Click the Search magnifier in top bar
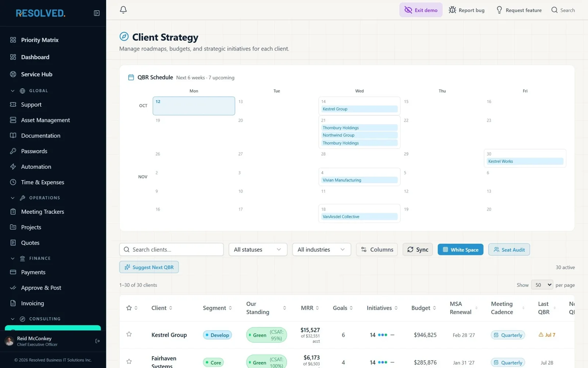 point(555,10)
